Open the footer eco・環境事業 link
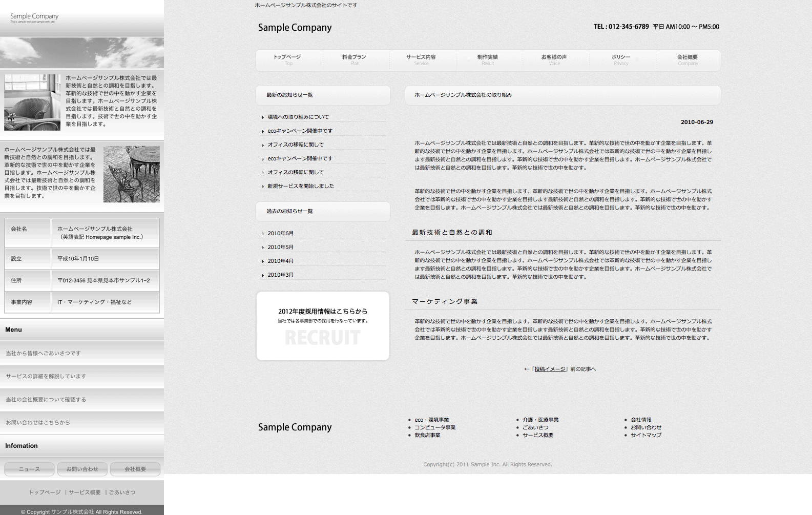The width and height of the screenshot is (812, 515). (431, 420)
